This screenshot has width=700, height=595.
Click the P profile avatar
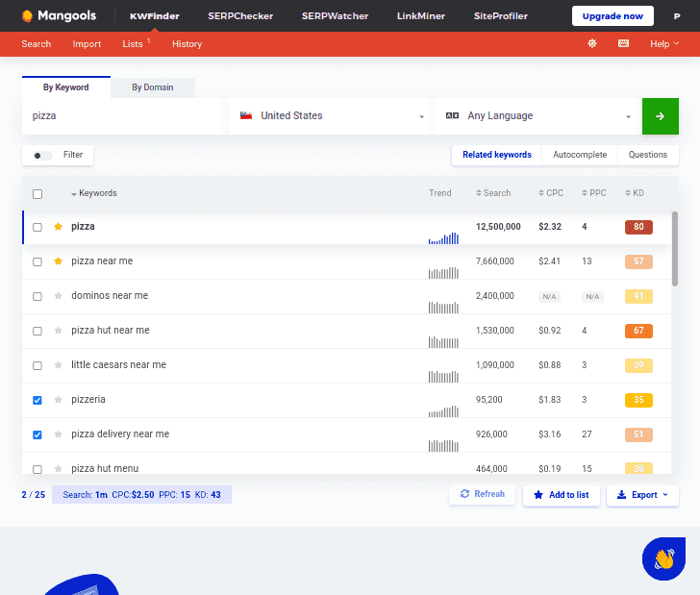tap(677, 16)
